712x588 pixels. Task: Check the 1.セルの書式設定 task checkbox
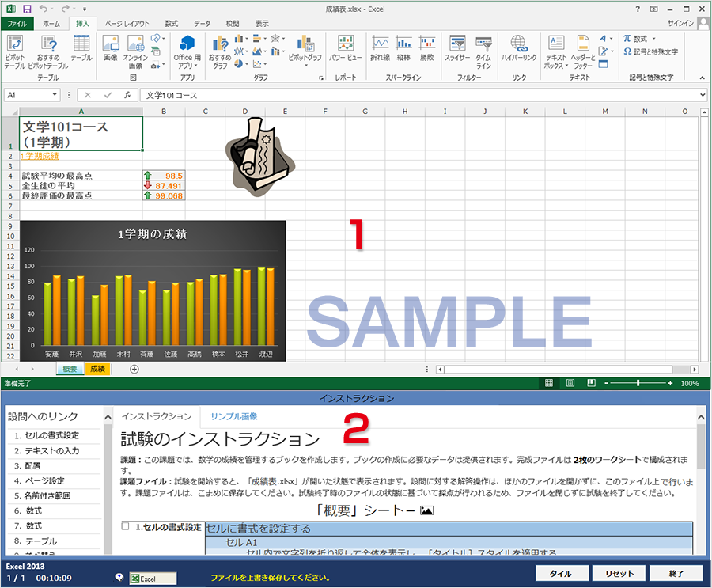point(125,526)
